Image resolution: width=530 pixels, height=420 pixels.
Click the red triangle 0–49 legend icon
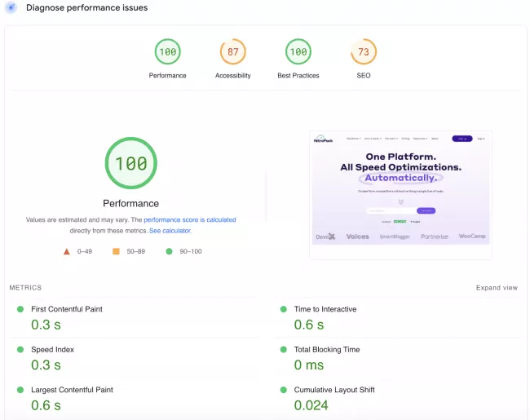[x=67, y=251]
